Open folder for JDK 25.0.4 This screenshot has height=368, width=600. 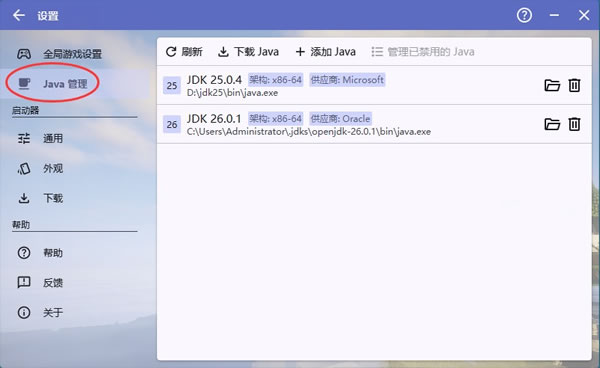552,85
